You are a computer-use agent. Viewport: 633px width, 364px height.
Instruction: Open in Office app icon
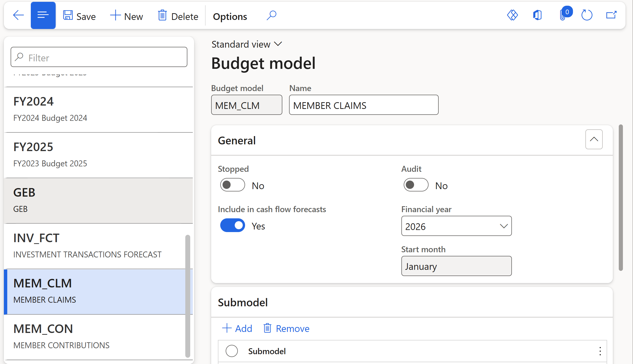click(x=538, y=15)
